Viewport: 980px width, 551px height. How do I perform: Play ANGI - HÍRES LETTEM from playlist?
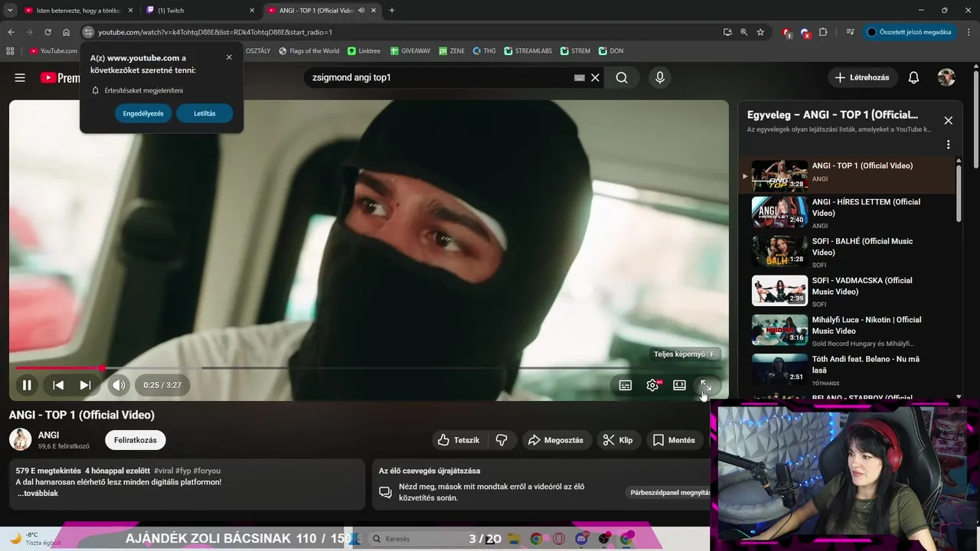[x=848, y=212]
